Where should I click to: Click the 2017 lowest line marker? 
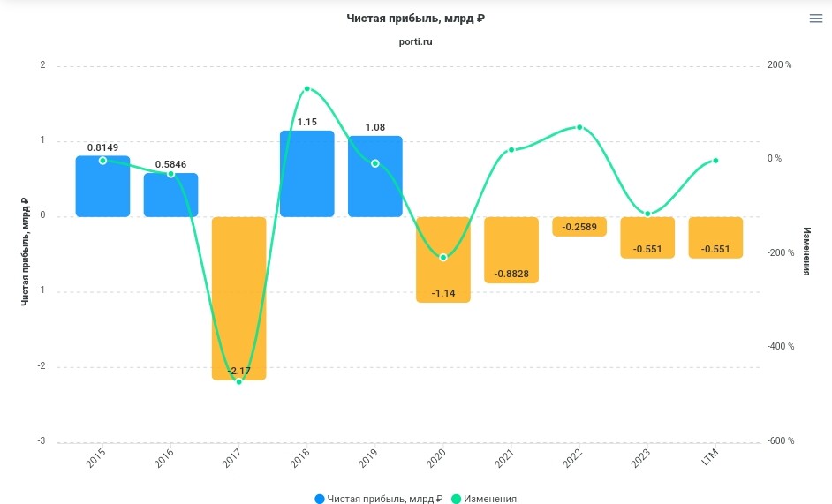pos(238,381)
